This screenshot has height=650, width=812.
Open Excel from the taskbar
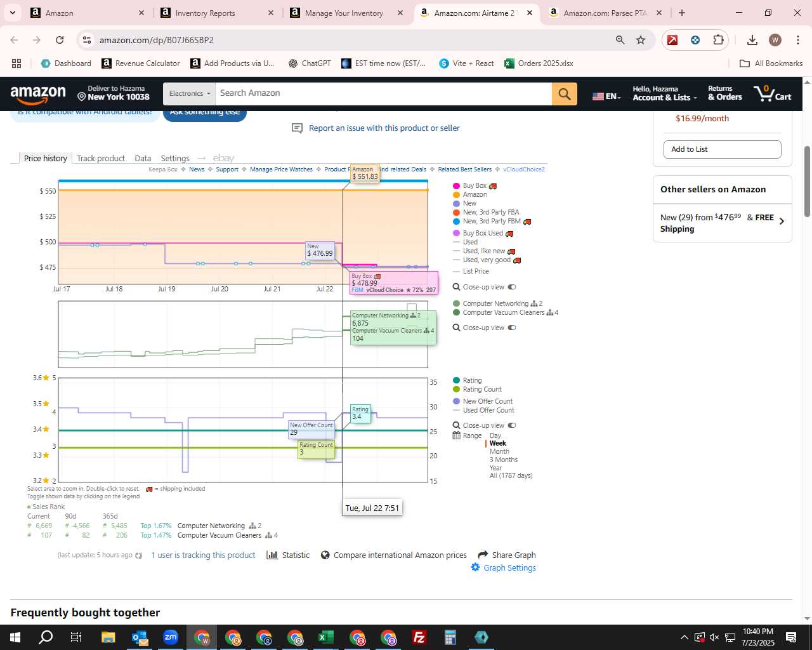[326, 637]
